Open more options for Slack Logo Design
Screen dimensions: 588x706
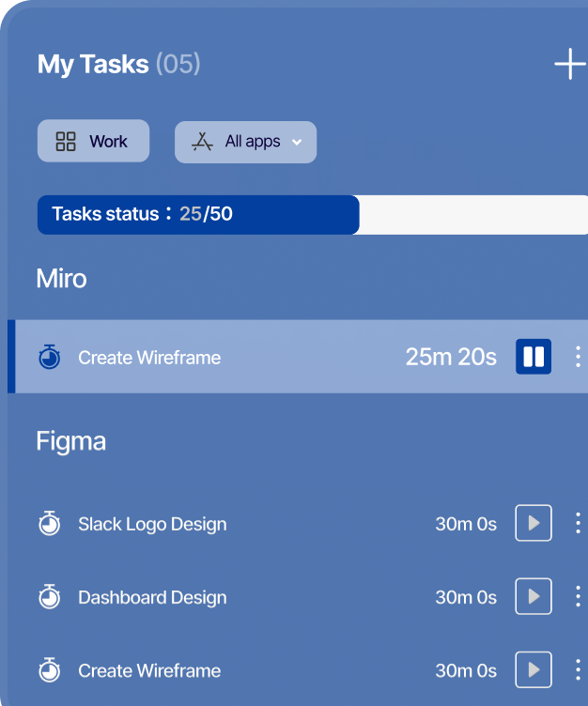click(578, 524)
